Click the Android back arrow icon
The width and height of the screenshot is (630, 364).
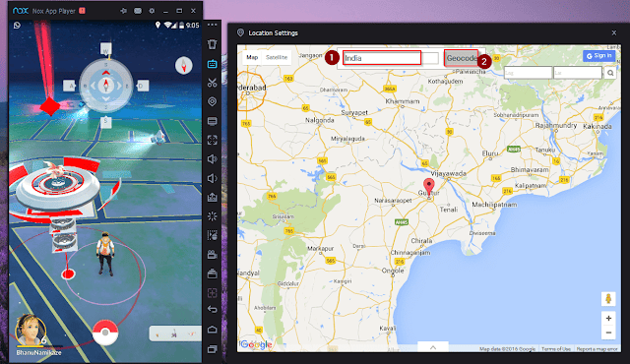pyautogui.click(x=213, y=310)
